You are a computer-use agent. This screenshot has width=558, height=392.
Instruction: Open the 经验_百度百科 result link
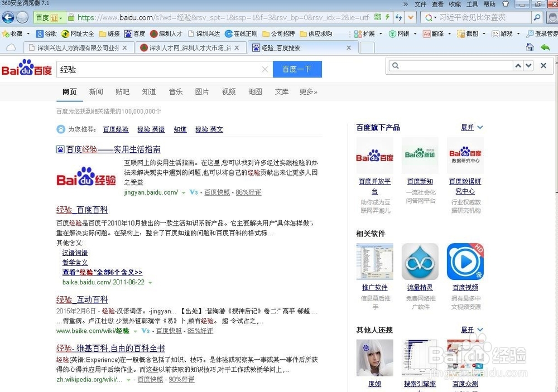pos(81,210)
